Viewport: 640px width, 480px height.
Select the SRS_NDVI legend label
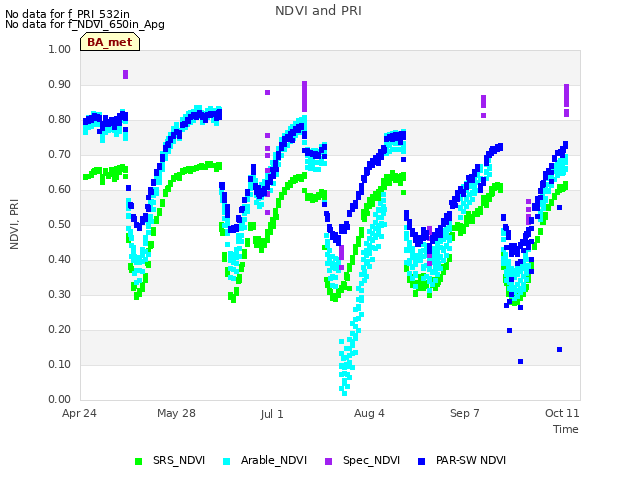[x=179, y=460]
